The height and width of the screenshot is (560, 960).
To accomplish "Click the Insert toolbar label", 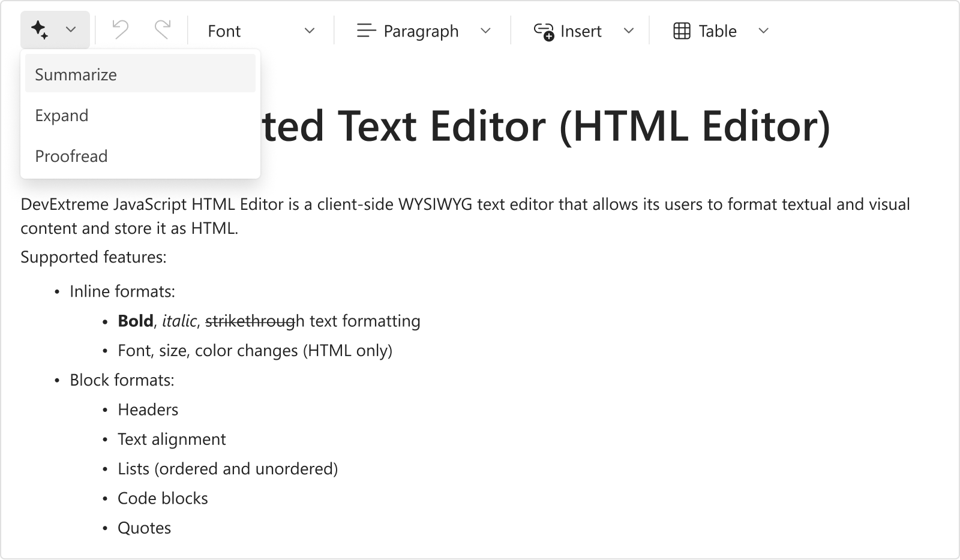I will pyautogui.click(x=581, y=31).
